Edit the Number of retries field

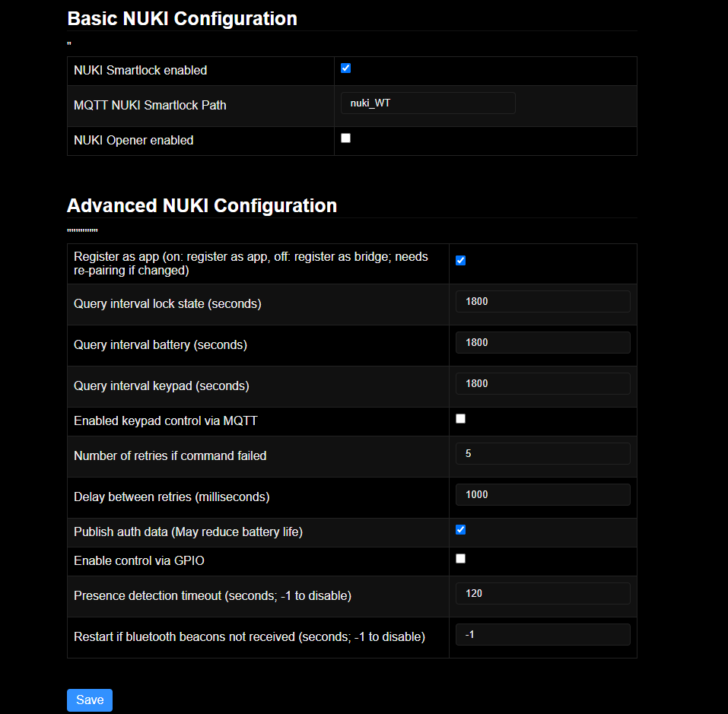(542, 454)
